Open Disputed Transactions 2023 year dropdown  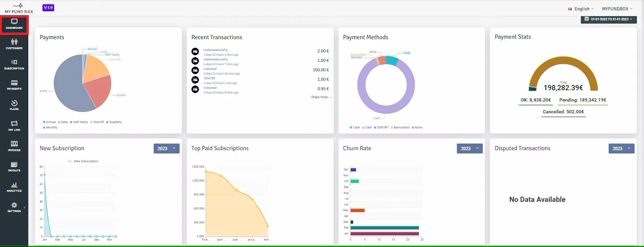pos(621,148)
